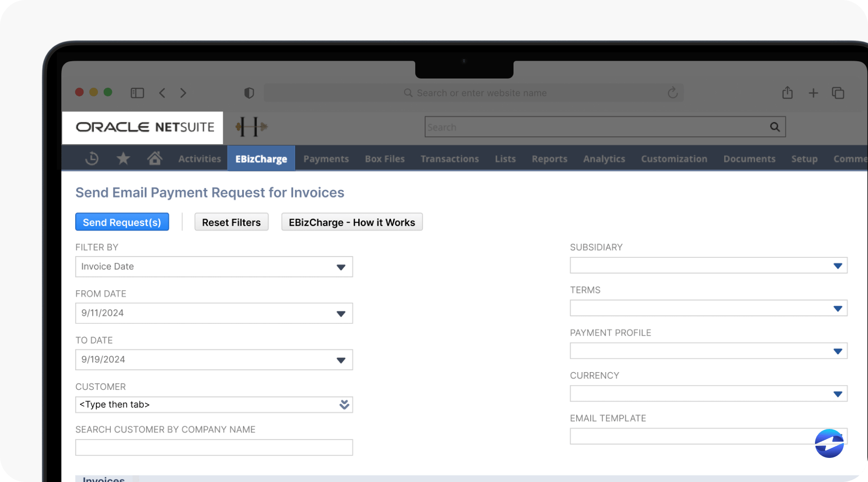Open the From Date picker arrow
Viewport: 868px width, 482px height.
(x=341, y=314)
